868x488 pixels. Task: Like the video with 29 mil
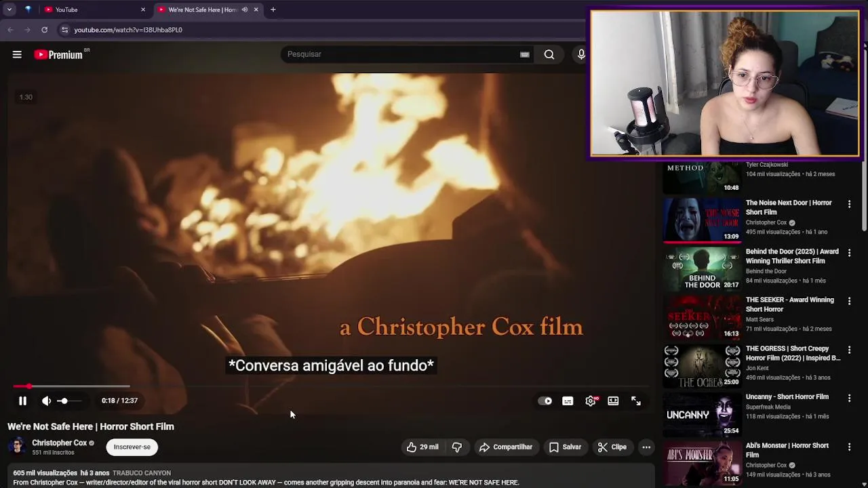pyautogui.click(x=422, y=447)
